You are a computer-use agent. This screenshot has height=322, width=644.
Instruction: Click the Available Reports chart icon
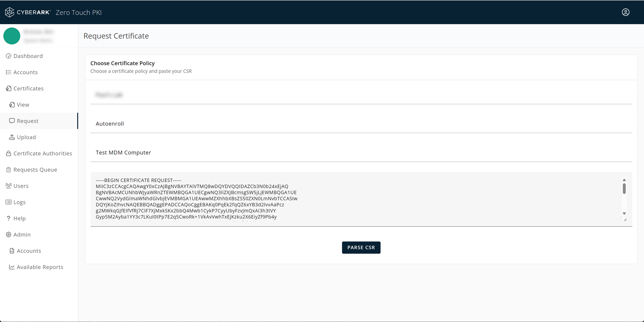[x=12, y=267]
